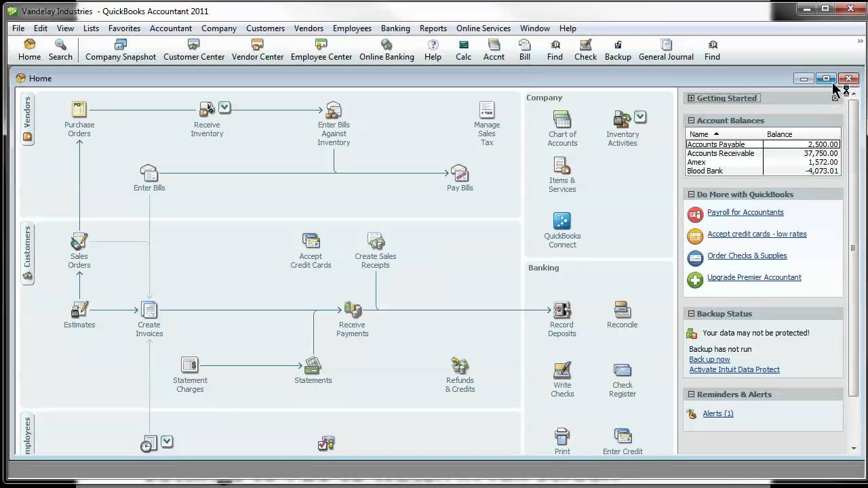Open the Reports menu
Viewport: 868px width, 488px height.
433,28
